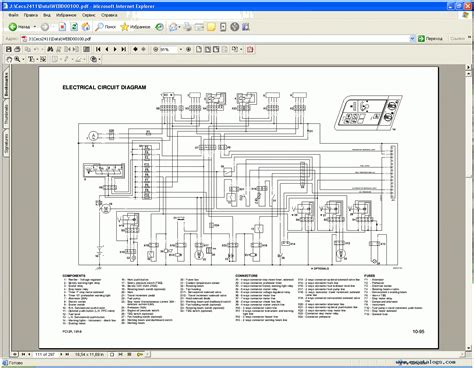Refresh the page with the Refresh icon

pyautogui.click(x=74, y=27)
